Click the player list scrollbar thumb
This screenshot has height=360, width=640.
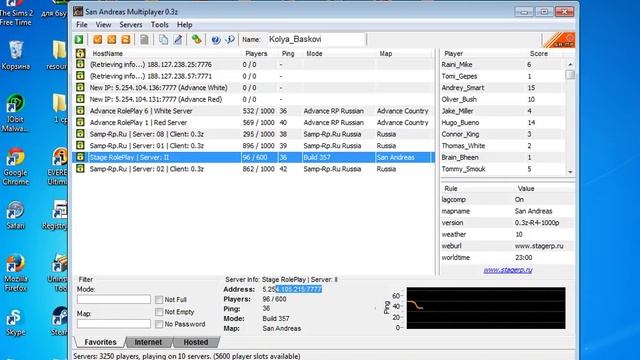point(570,75)
